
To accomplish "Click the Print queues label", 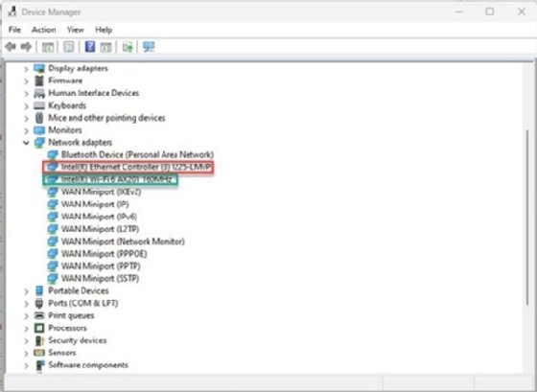I will click(x=71, y=315).
